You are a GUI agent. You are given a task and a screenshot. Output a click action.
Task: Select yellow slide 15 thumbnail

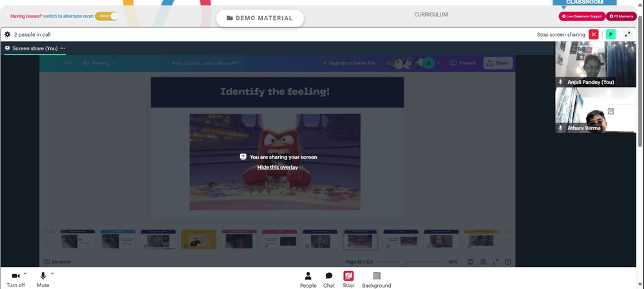[198, 239]
